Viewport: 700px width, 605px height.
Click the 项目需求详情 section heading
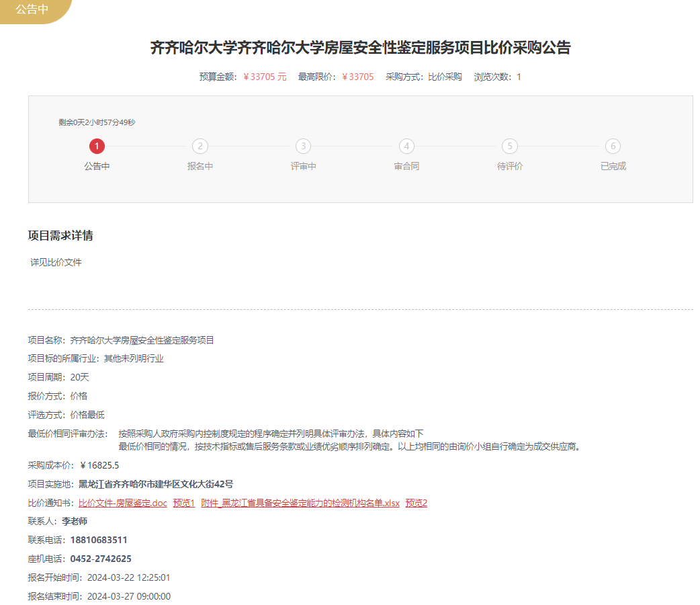point(60,236)
